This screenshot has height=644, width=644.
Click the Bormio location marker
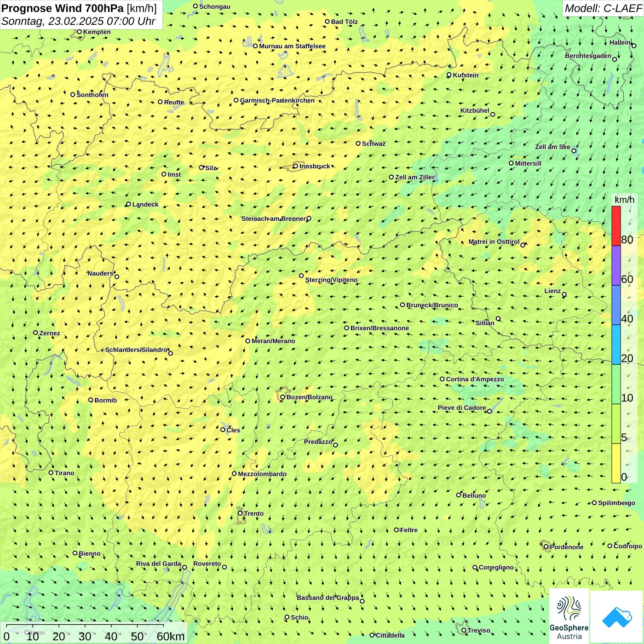click(x=91, y=400)
